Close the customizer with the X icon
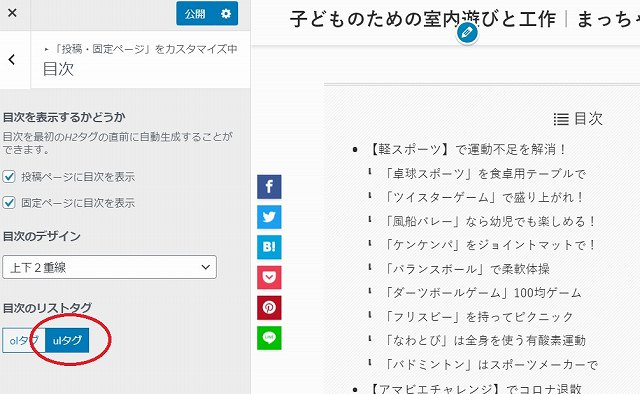 point(12,13)
